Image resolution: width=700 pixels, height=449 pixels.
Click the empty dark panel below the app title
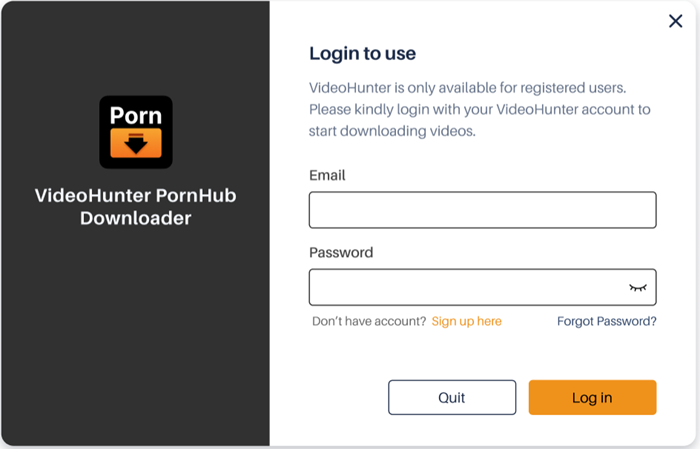pyautogui.click(x=136, y=335)
